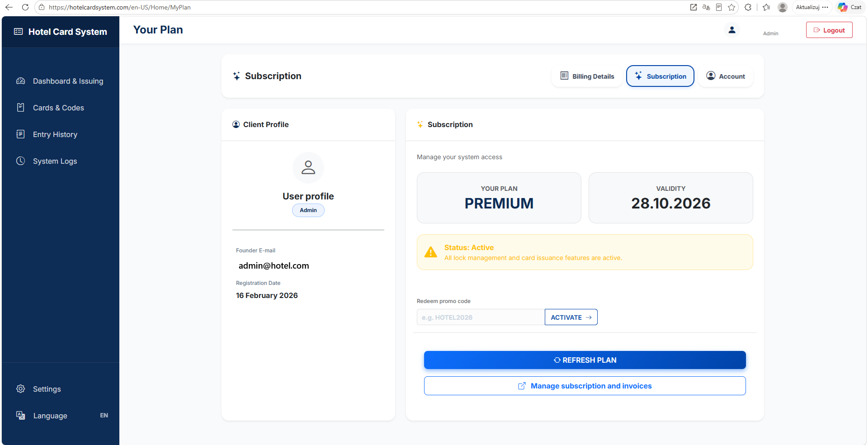Click the REFRESH PLAN button
The image size is (868, 445).
click(x=585, y=360)
